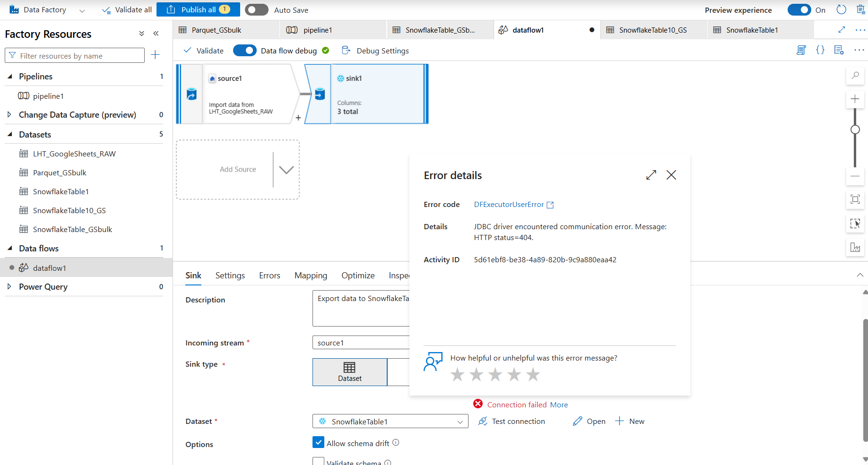Click the Zoom in icon on canvas toolbar

pos(855,99)
